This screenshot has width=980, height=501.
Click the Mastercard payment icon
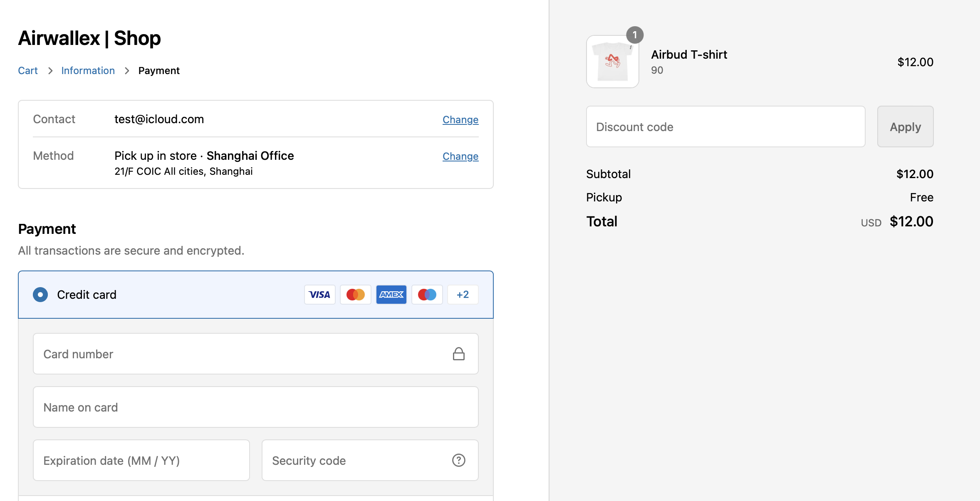tap(355, 294)
